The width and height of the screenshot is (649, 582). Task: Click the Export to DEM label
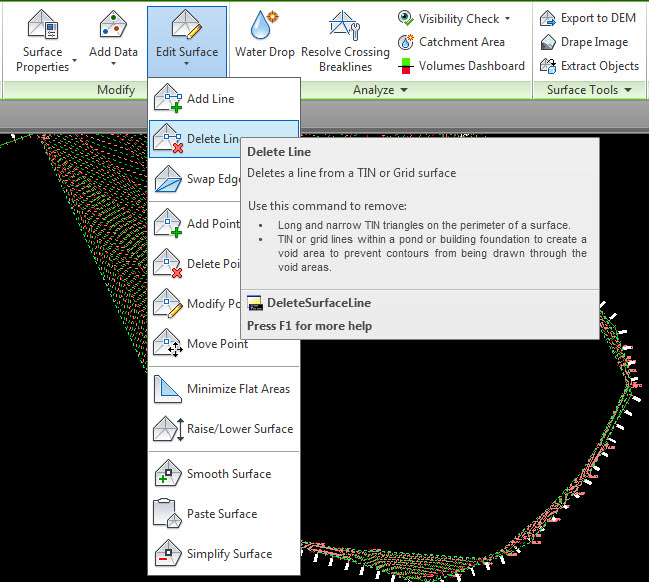(598, 18)
